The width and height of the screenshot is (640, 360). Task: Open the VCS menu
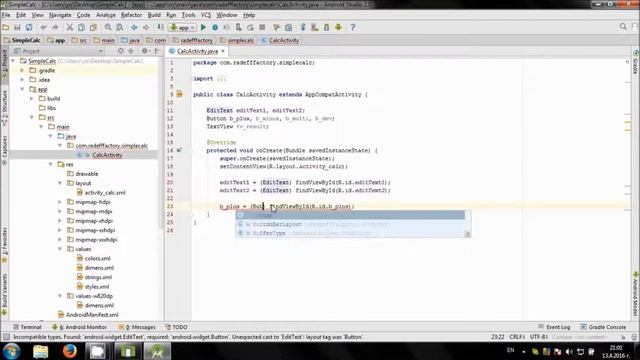[206, 15]
